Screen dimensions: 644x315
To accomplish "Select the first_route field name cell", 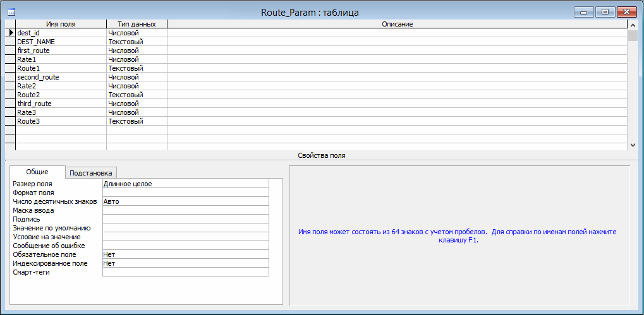I will click(x=61, y=51).
